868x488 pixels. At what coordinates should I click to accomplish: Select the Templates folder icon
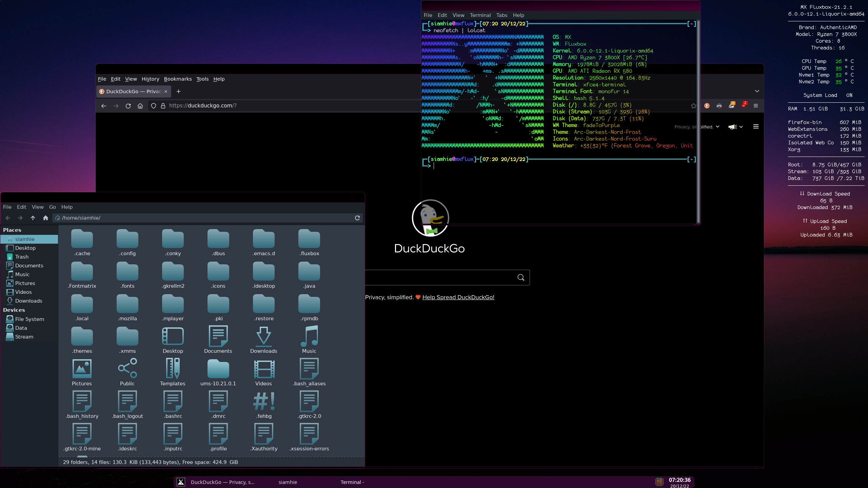173,369
